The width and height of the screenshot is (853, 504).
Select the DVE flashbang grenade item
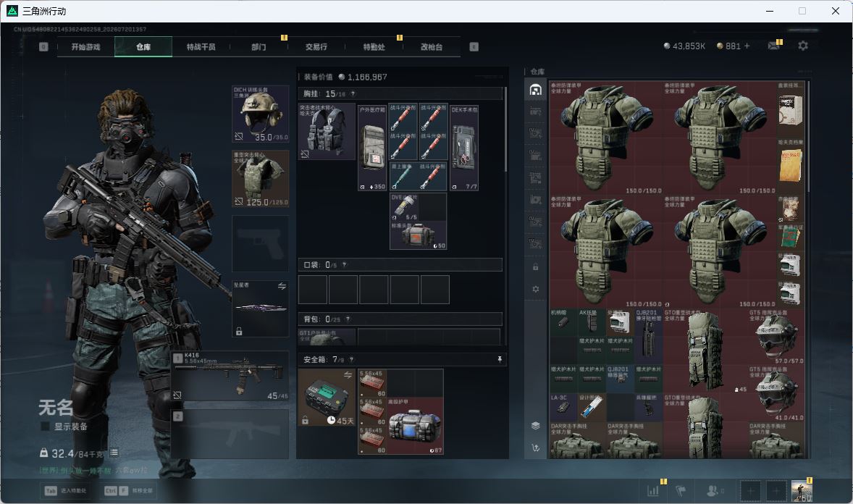(x=404, y=207)
